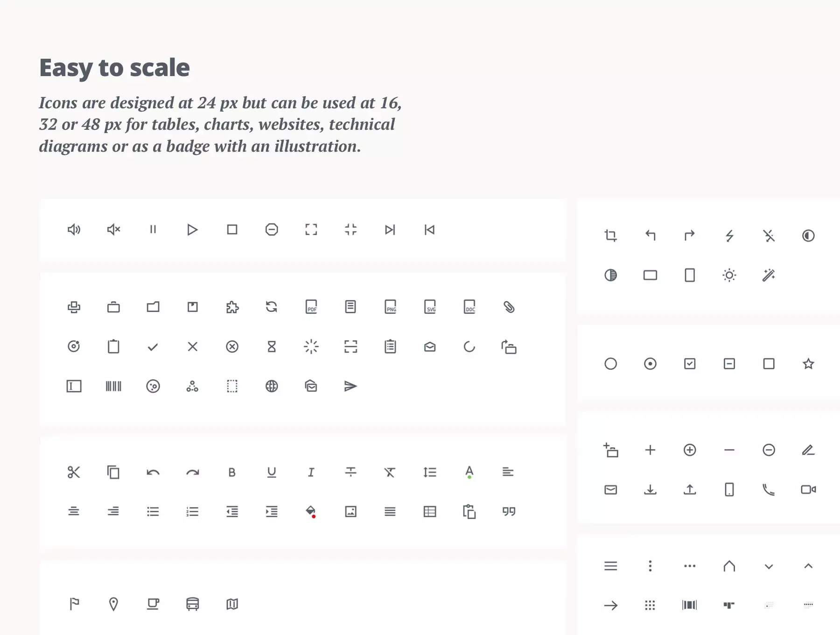Image resolution: width=840 pixels, height=635 pixels.
Task: Click the star favorite icon
Action: (x=808, y=364)
